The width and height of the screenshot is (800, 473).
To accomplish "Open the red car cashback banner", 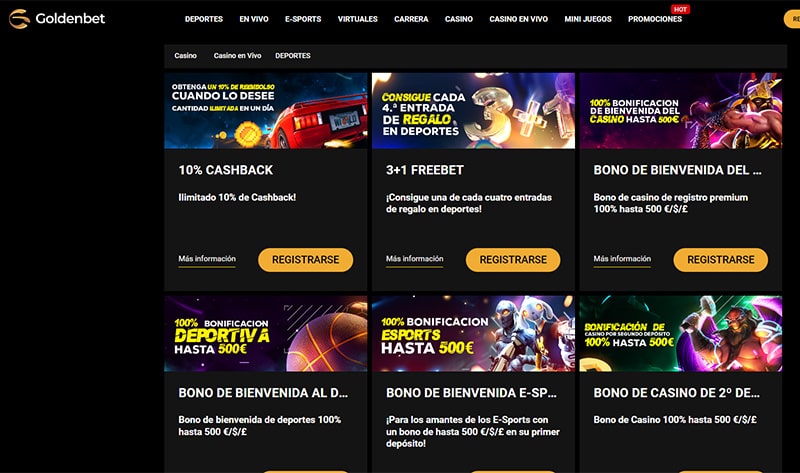I will click(266, 111).
